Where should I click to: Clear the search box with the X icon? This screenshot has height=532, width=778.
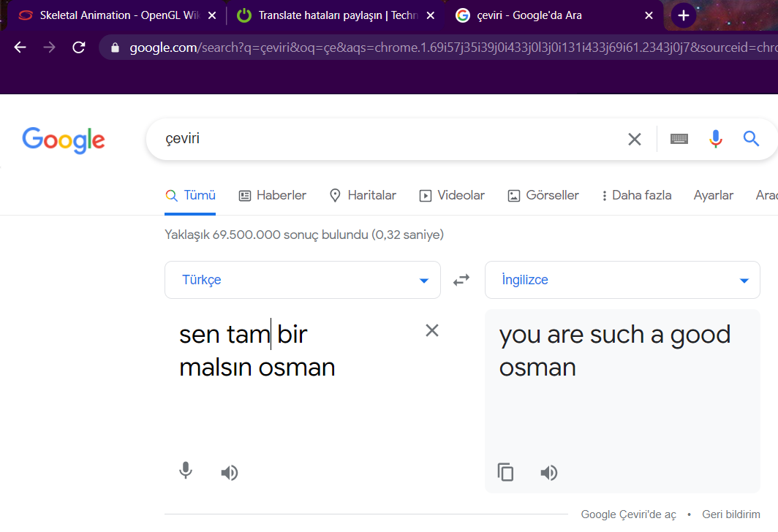tap(635, 140)
